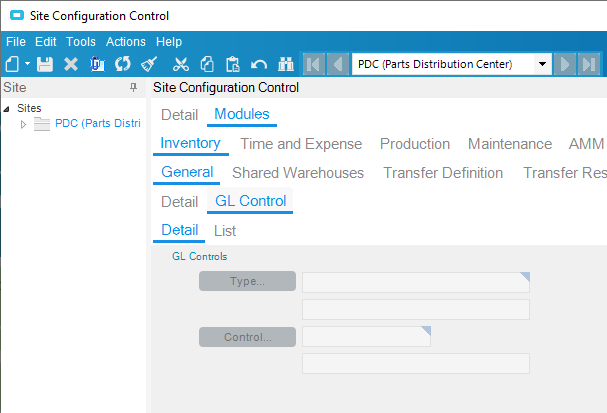Click the Cut scissors icon

click(181, 64)
